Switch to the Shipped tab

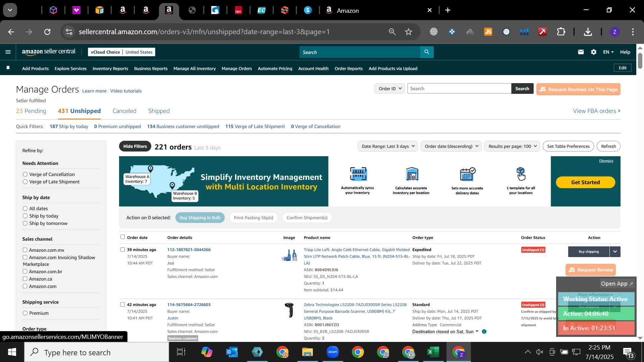[x=159, y=111]
